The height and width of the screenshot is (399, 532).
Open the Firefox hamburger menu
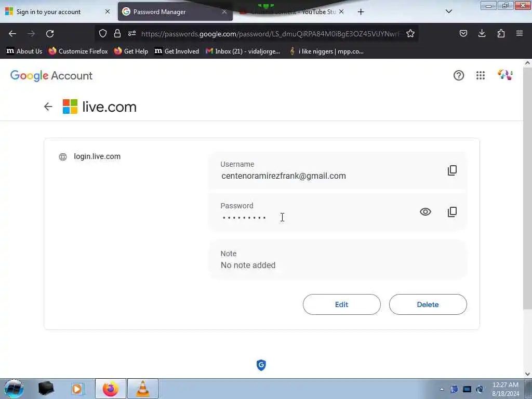pos(520,33)
